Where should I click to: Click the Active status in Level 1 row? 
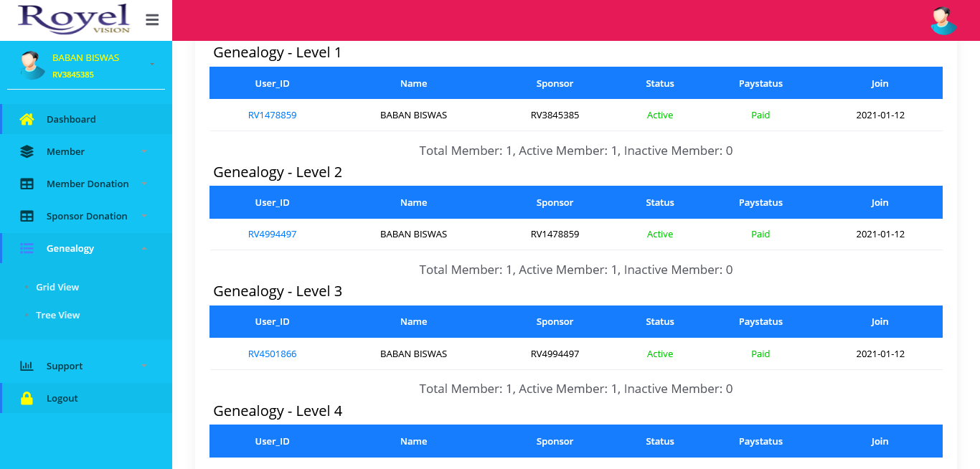(660, 115)
